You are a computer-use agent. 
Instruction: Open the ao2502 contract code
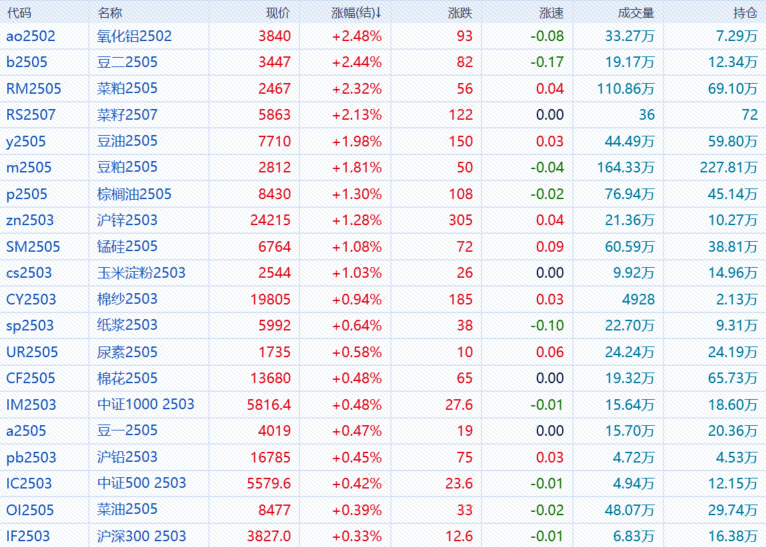(31, 36)
